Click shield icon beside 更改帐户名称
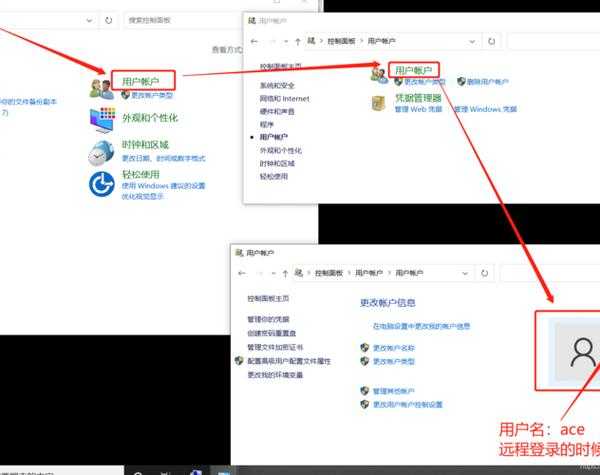Screen dimensions: 600x475 pos(365,348)
